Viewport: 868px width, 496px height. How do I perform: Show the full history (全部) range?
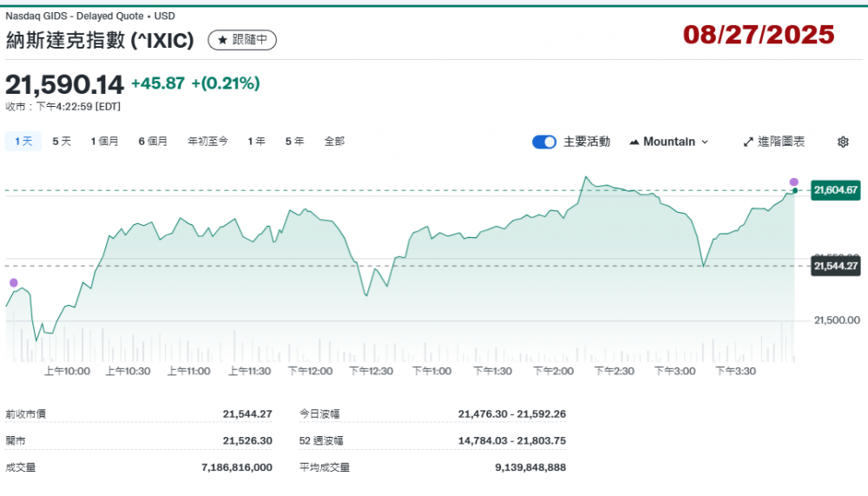point(334,141)
